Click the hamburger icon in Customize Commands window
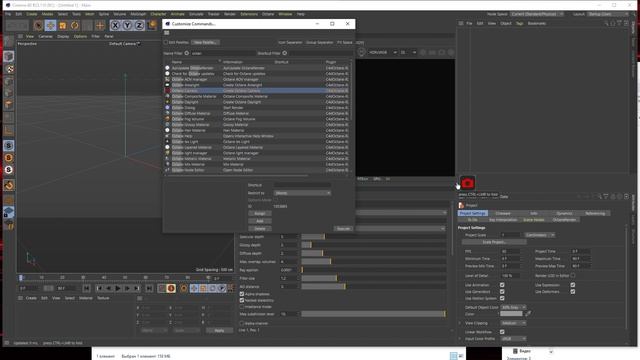The width and height of the screenshot is (640, 360). 167,33
